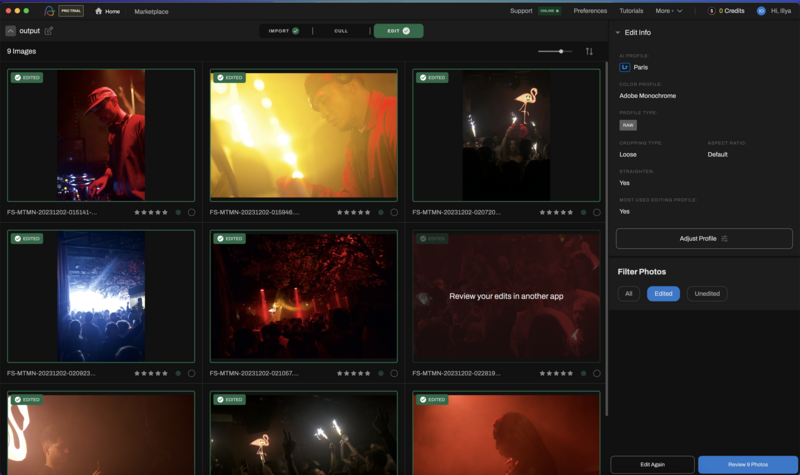800x475 pixels.
Task: Click the Edited badge on photo 015946
Action: (230, 78)
